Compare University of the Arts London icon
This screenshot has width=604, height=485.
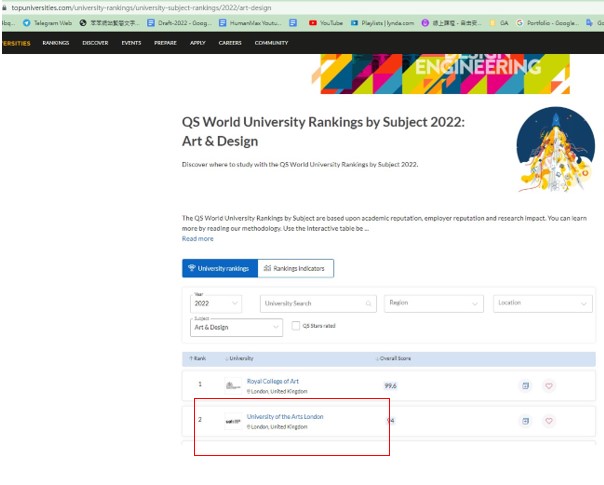525,421
